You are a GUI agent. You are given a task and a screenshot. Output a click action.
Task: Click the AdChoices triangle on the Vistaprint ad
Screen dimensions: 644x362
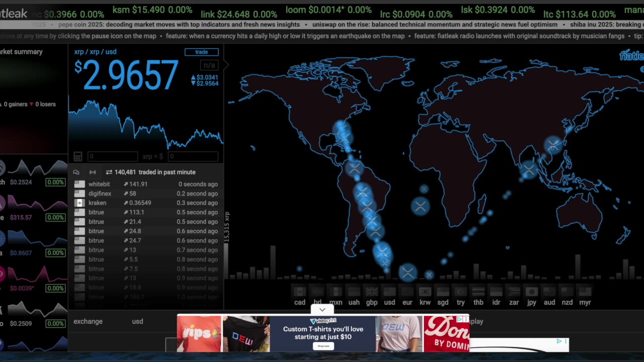[x=459, y=319]
